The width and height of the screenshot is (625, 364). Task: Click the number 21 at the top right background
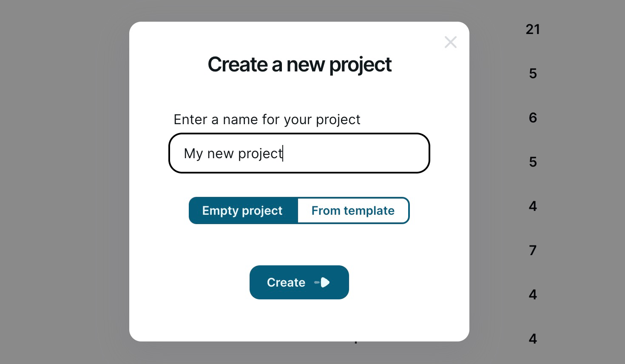tap(532, 29)
